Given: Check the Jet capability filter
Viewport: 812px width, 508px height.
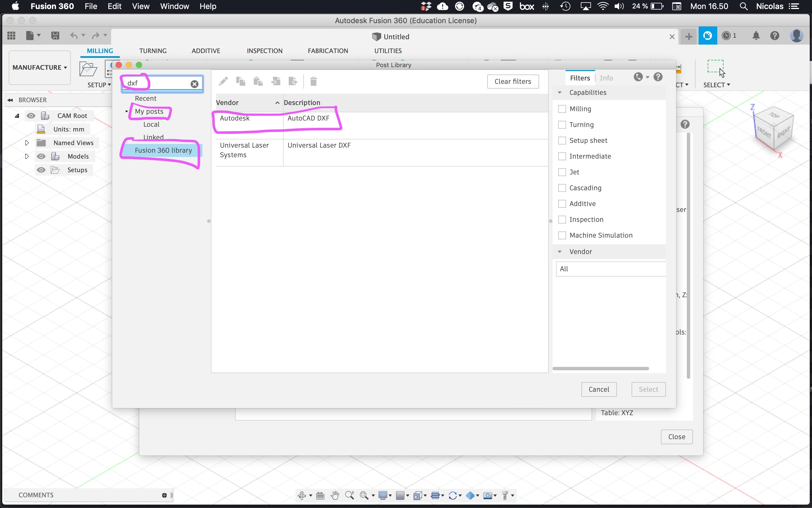Looking at the screenshot, I should pyautogui.click(x=562, y=172).
